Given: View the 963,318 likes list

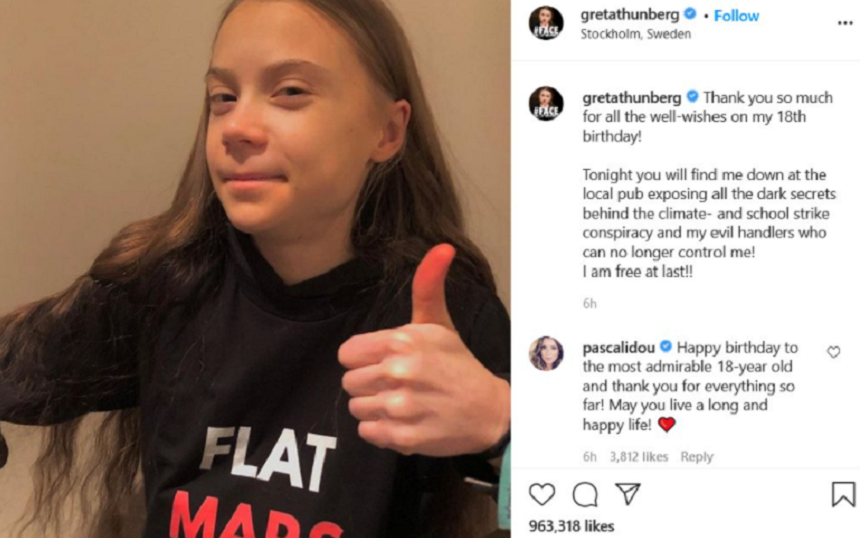Looking at the screenshot, I should coord(571,526).
